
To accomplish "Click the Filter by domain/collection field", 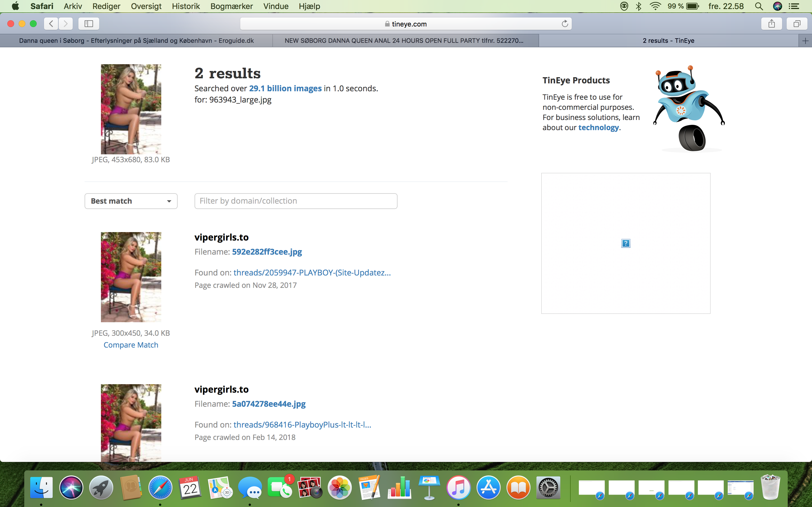I will tap(296, 201).
